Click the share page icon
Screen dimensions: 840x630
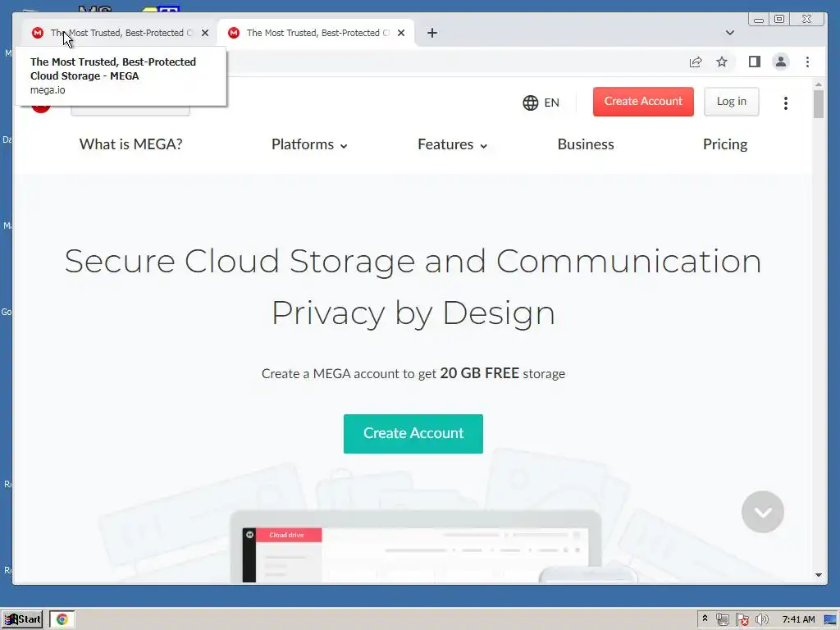tap(696, 62)
